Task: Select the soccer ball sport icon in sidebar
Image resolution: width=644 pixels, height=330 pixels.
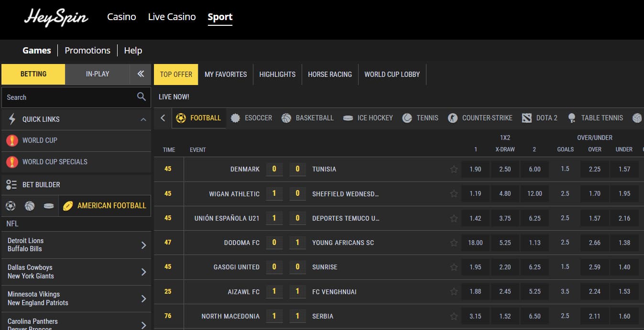Action: [11, 206]
